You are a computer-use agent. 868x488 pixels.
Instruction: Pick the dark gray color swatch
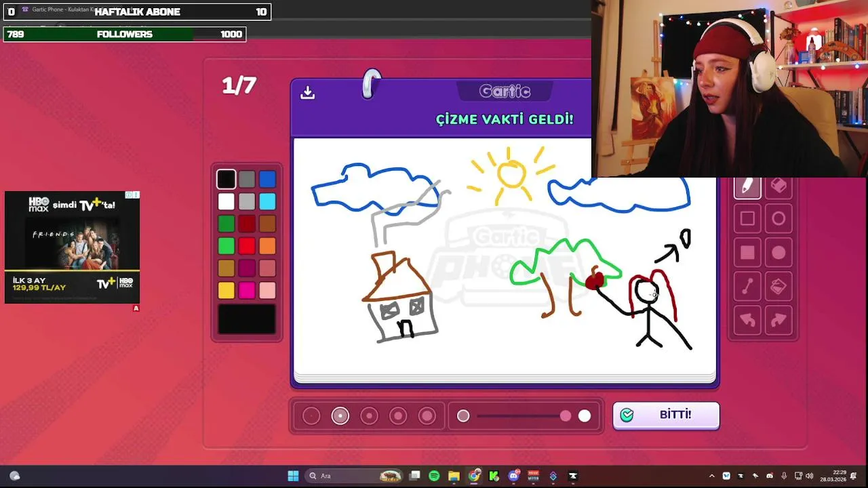pyautogui.click(x=247, y=179)
